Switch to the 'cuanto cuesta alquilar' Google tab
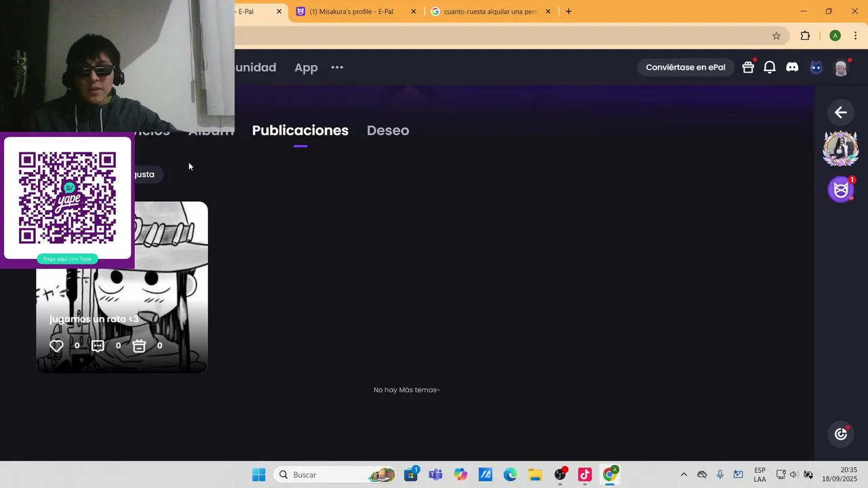Viewport: 868px width, 488px height. [492, 12]
